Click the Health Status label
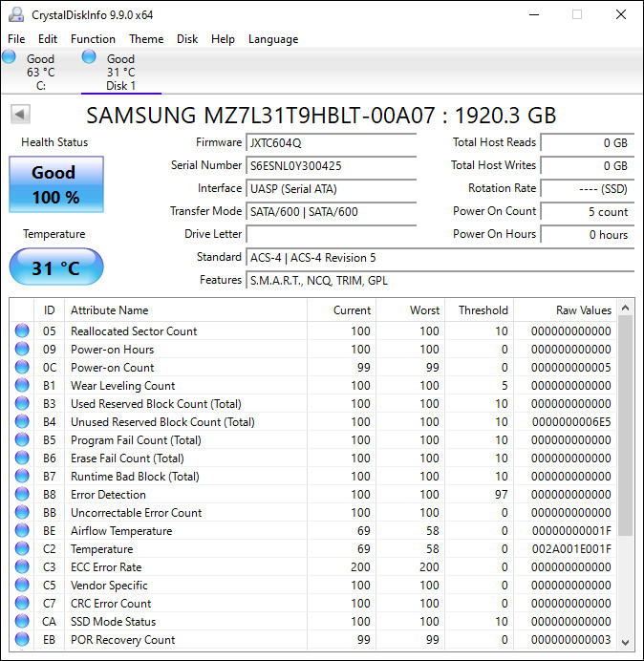644x661 pixels. coord(54,142)
